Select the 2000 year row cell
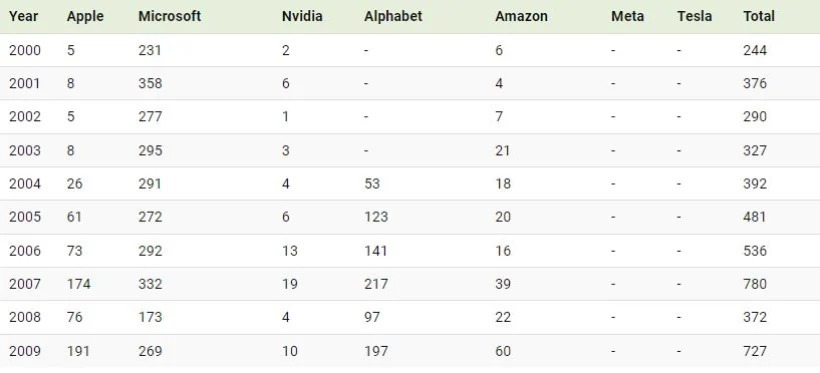Viewport: 820px width, 373px height. [25, 50]
